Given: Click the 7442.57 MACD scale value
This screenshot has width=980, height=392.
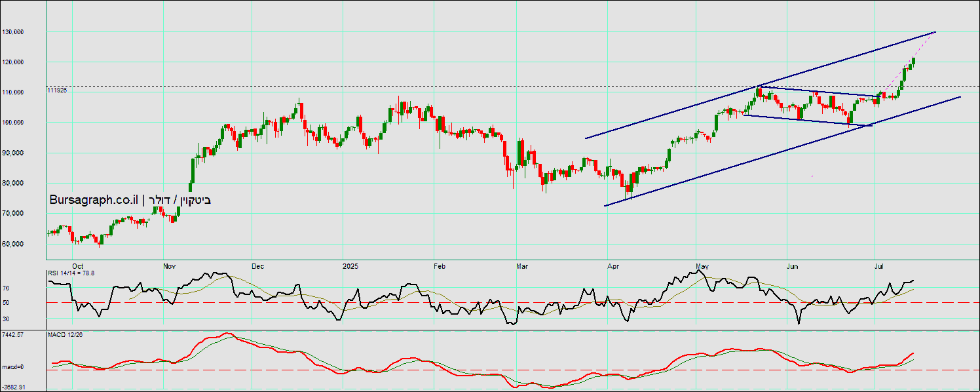Looking at the screenshot, I should pos(13,335).
